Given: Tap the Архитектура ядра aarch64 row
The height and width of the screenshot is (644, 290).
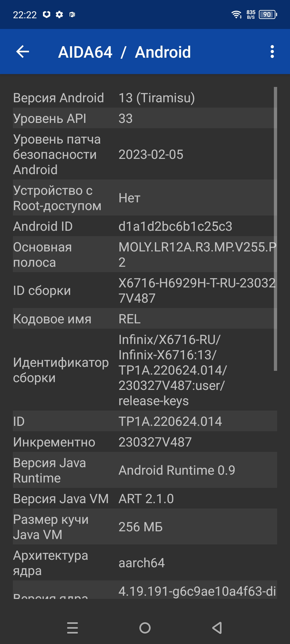Looking at the screenshot, I should pos(145,563).
